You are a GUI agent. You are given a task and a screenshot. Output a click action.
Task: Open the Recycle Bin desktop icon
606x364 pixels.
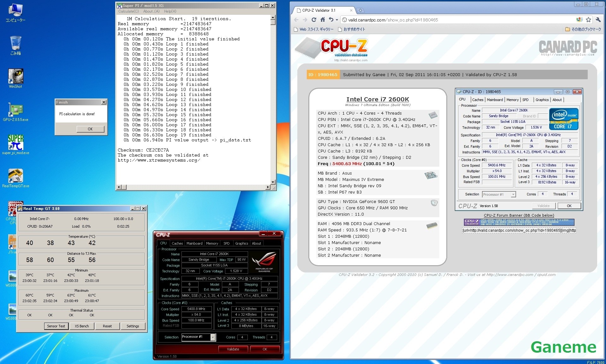pyautogui.click(x=15, y=44)
